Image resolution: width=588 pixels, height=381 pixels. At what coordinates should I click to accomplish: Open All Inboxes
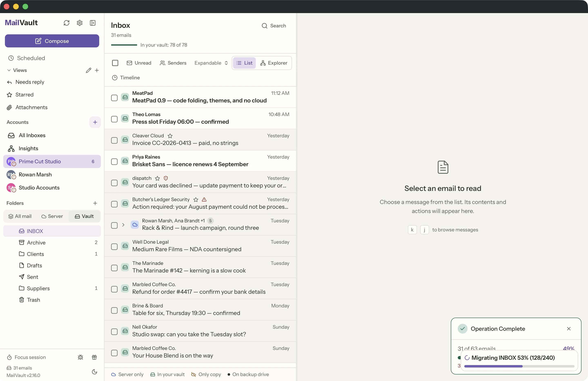pos(52,135)
